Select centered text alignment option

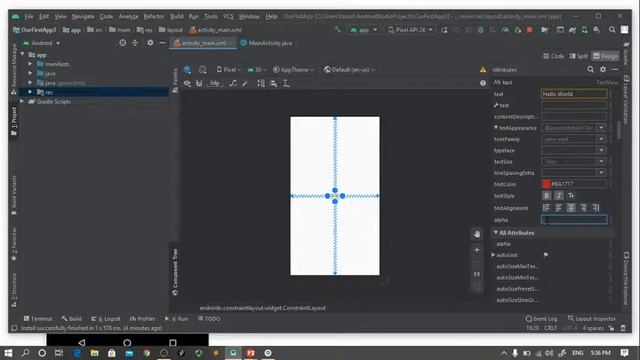(571, 208)
